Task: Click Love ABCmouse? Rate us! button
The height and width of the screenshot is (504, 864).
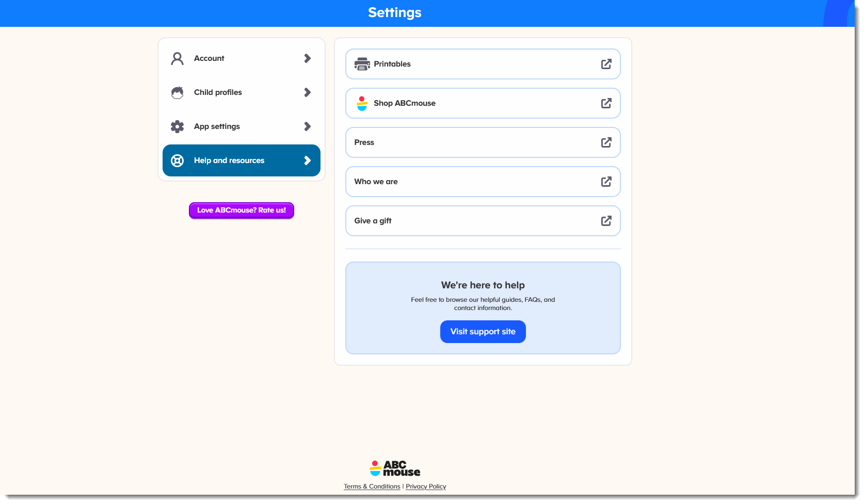Action: point(242,210)
